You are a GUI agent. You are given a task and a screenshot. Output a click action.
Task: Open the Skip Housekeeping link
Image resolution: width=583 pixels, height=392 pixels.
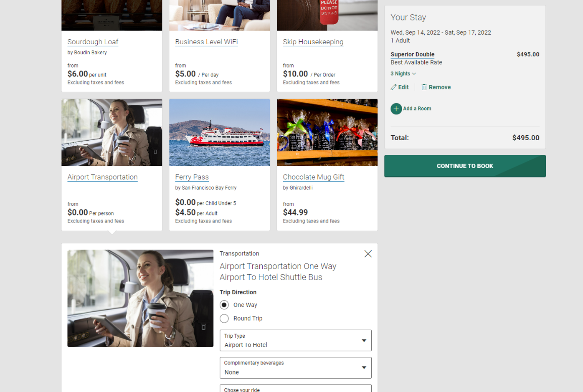313,42
